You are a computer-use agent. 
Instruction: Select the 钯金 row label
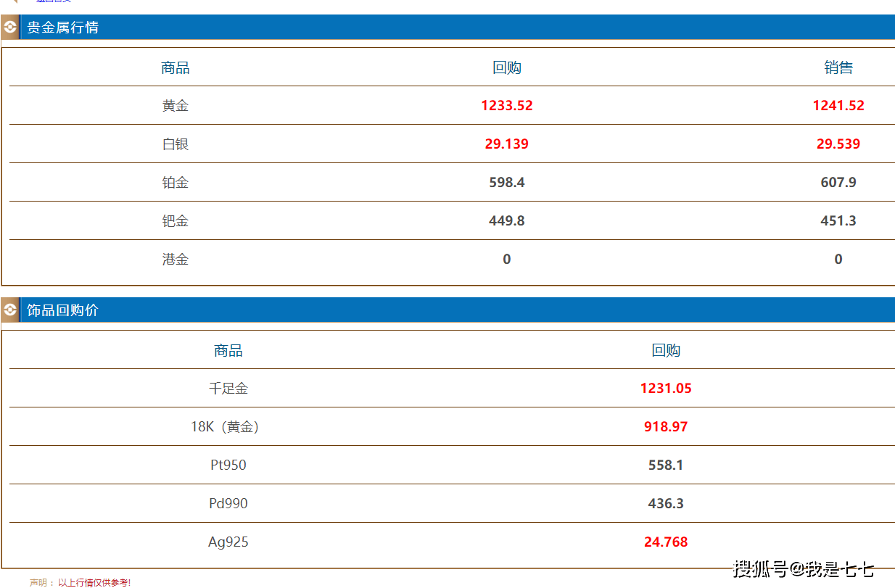(x=176, y=221)
